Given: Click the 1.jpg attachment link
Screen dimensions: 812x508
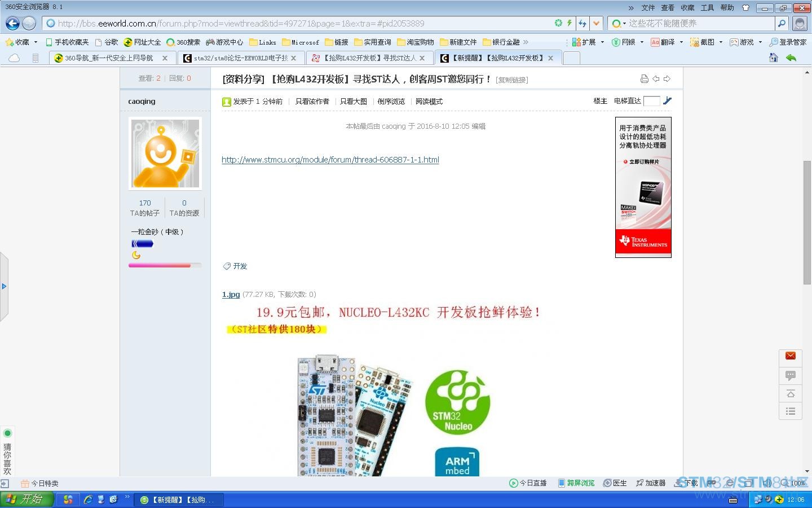Looking at the screenshot, I should coord(231,294).
